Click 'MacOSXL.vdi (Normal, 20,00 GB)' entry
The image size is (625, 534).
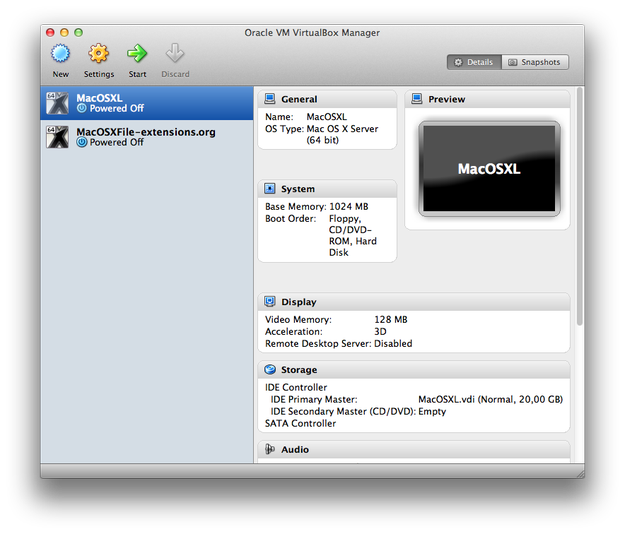490,399
